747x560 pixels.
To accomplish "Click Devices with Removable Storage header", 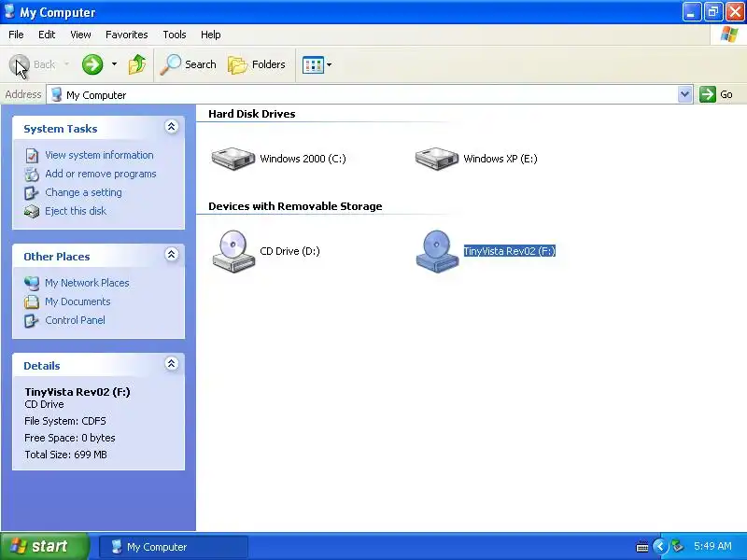I will [295, 206].
